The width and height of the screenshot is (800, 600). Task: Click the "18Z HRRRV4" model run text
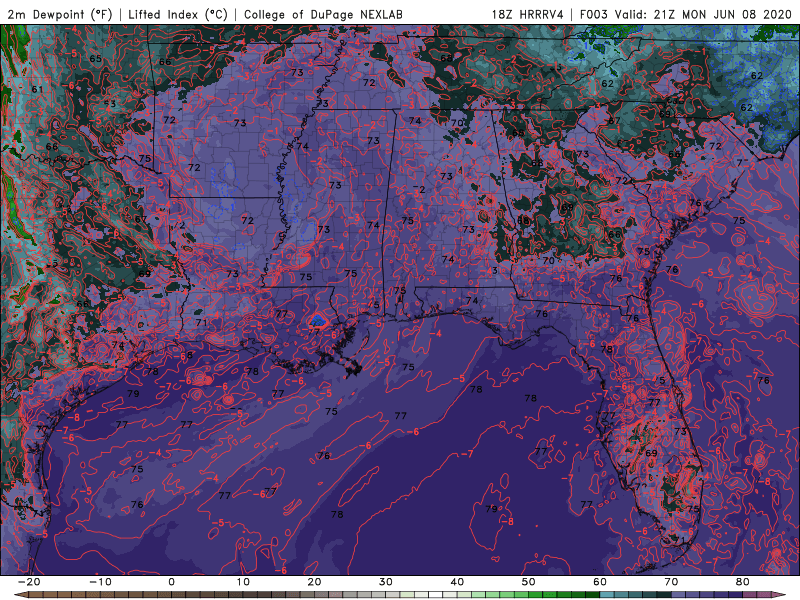pos(528,14)
